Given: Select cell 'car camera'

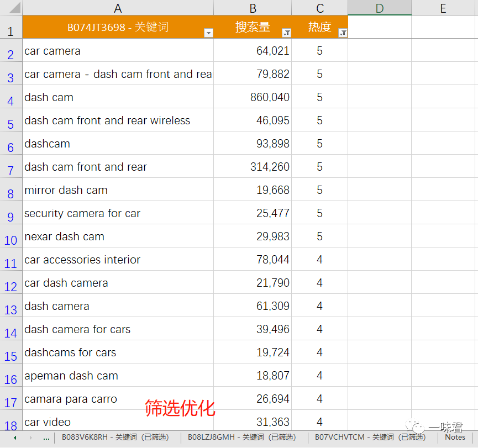Looking at the screenshot, I should [118, 50].
